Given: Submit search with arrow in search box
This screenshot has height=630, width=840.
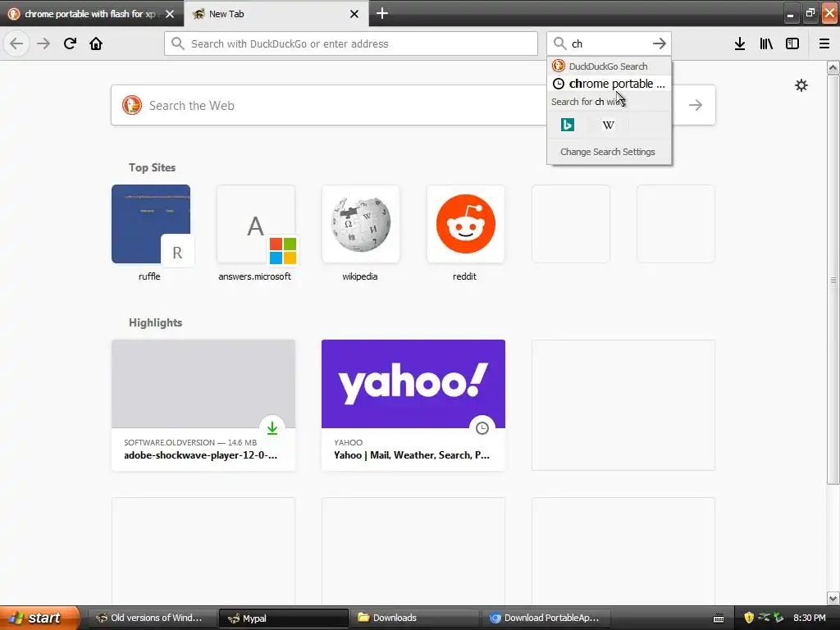Looking at the screenshot, I should 660,43.
